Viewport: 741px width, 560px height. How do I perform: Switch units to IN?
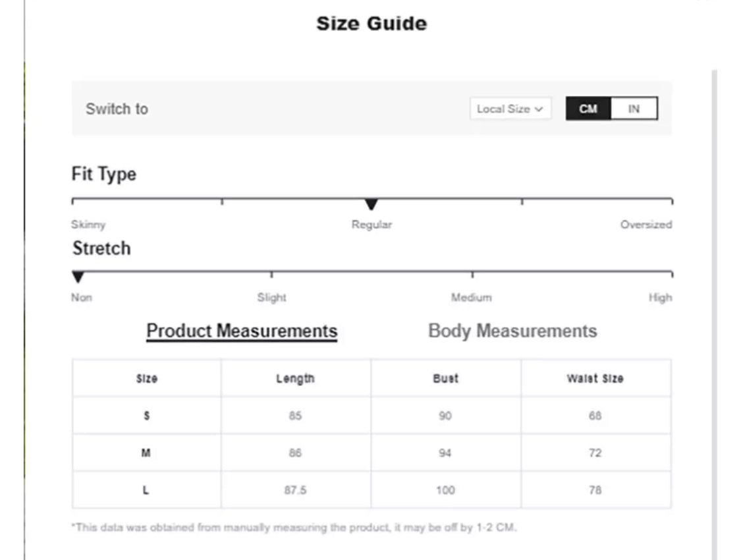tap(634, 109)
